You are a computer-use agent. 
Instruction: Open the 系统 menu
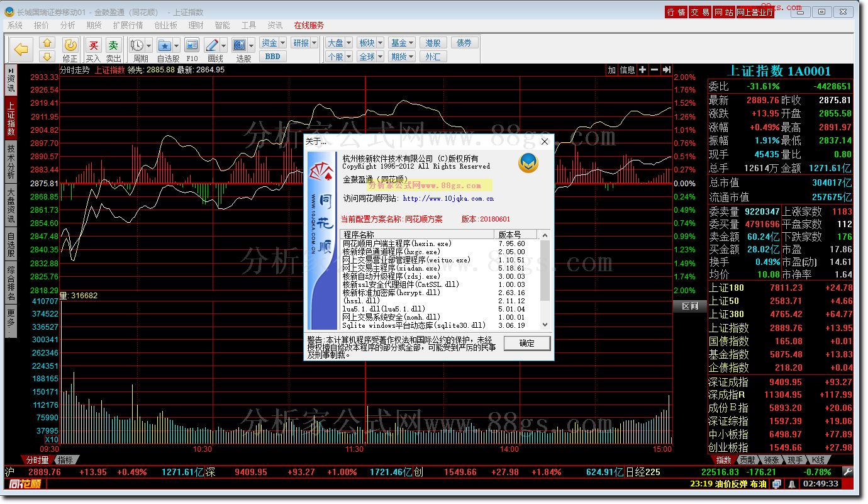click(14, 25)
